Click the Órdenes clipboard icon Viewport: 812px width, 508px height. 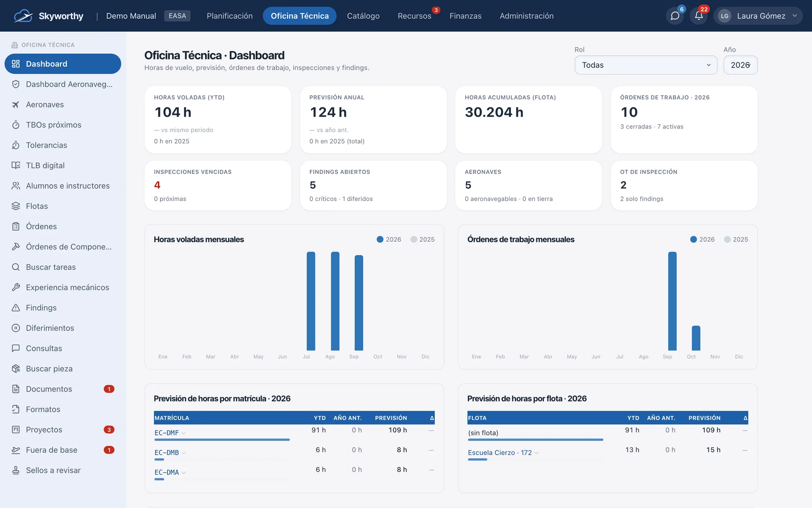coord(16,226)
